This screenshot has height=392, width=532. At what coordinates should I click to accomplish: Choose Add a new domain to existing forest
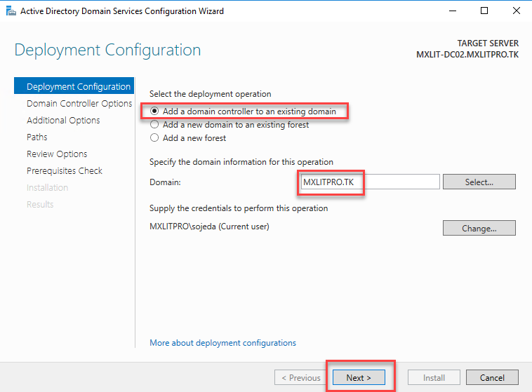click(x=154, y=125)
